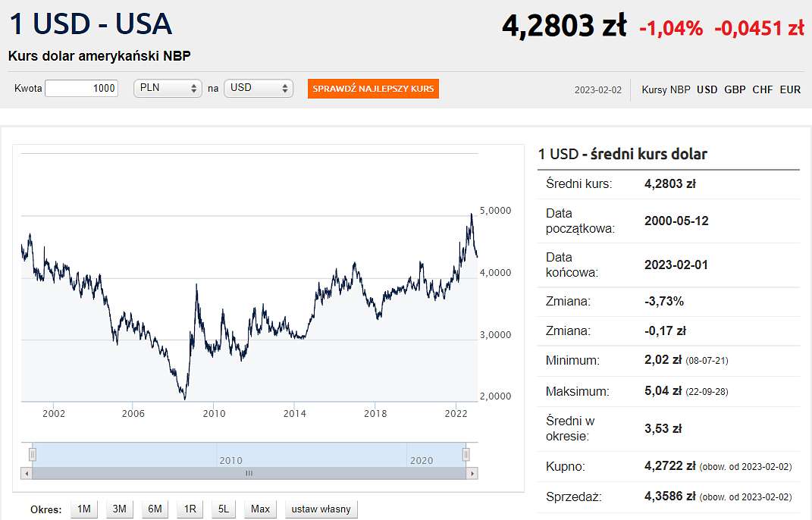Image resolution: width=812 pixels, height=520 pixels.
Task: Click the Sprzedaż value 4,3586 zł
Action: click(669, 497)
